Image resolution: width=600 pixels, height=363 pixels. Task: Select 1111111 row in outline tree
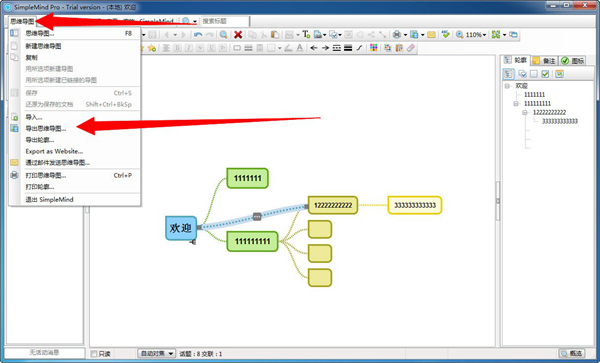pyautogui.click(x=534, y=94)
